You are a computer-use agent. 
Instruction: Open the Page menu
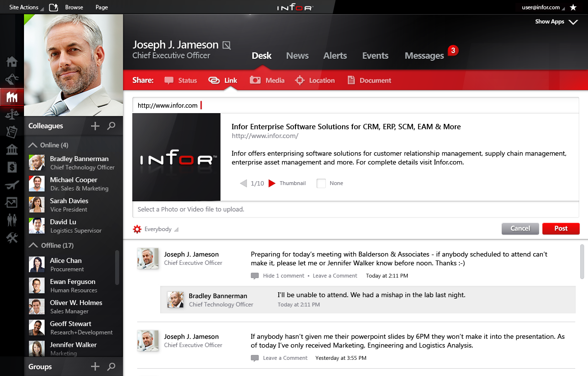102,7
